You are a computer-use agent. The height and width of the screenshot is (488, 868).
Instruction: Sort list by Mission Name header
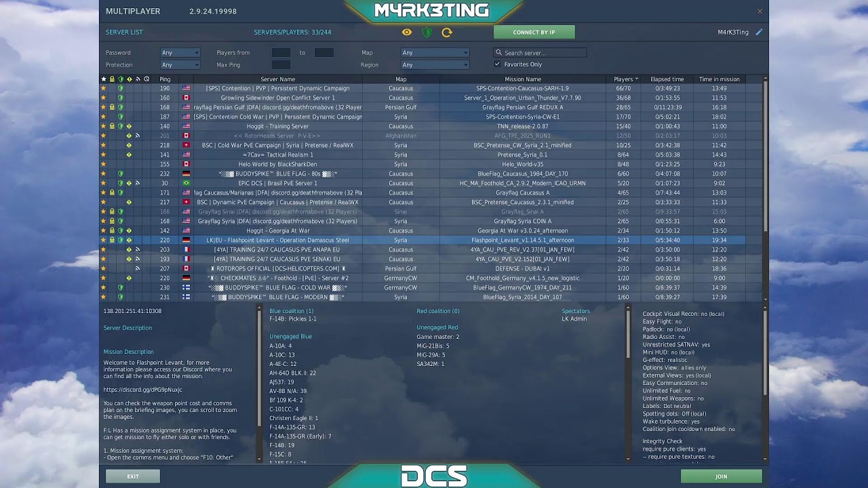point(523,79)
